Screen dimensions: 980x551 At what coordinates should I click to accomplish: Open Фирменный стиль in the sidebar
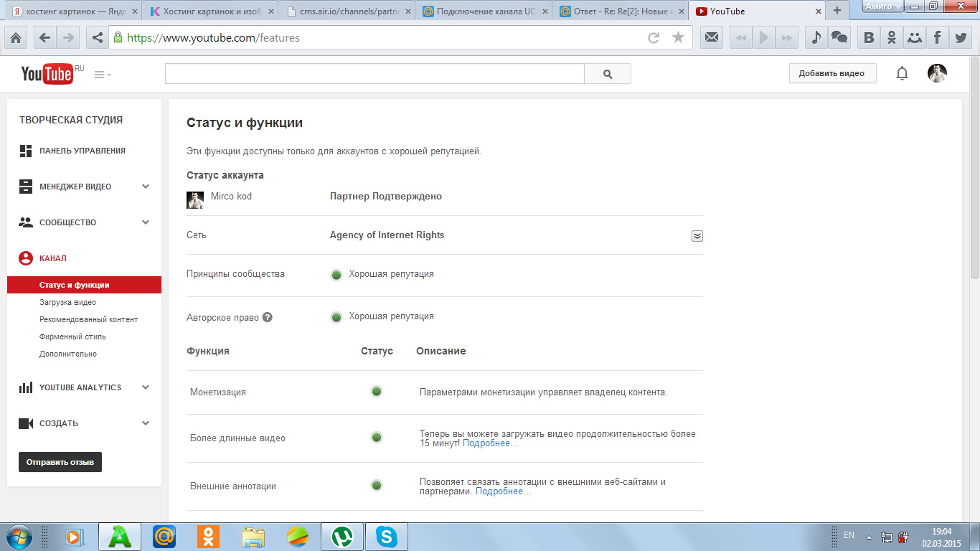72,336
